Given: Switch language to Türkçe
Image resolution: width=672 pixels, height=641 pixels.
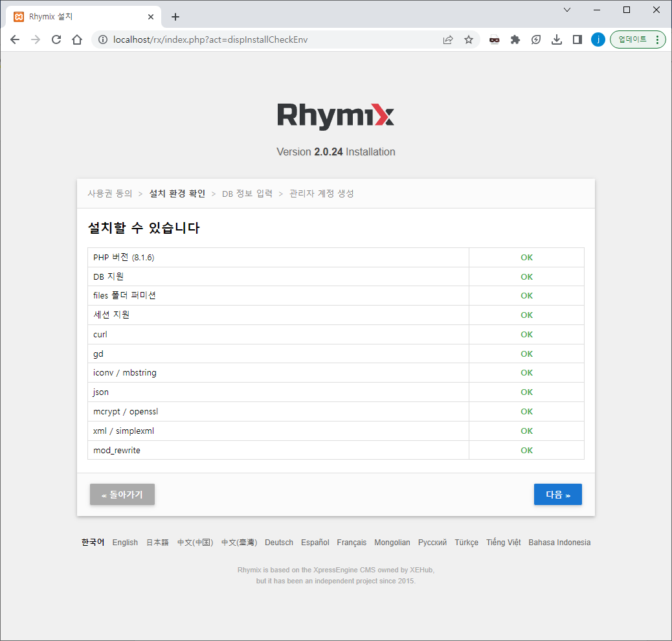Looking at the screenshot, I should (466, 543).
